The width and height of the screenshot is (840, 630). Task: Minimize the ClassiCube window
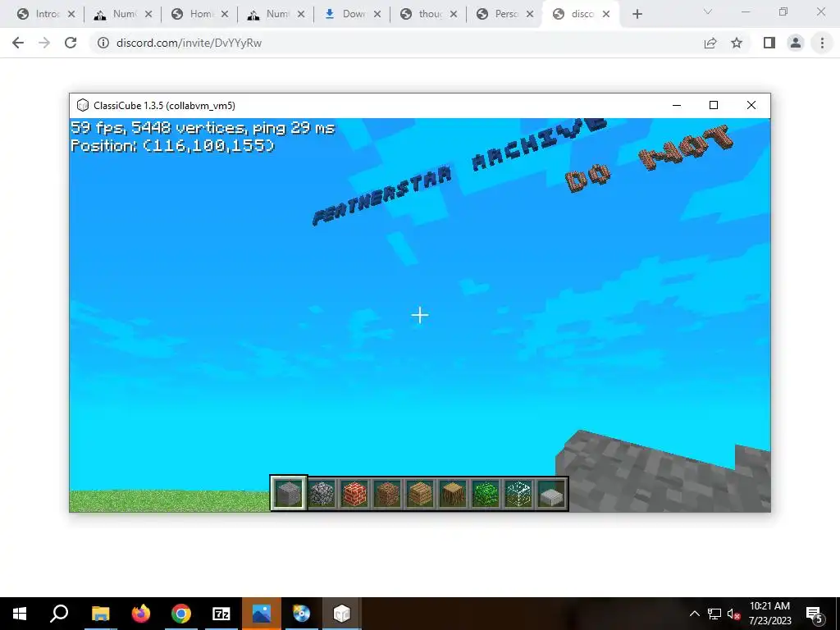[677, 106]
